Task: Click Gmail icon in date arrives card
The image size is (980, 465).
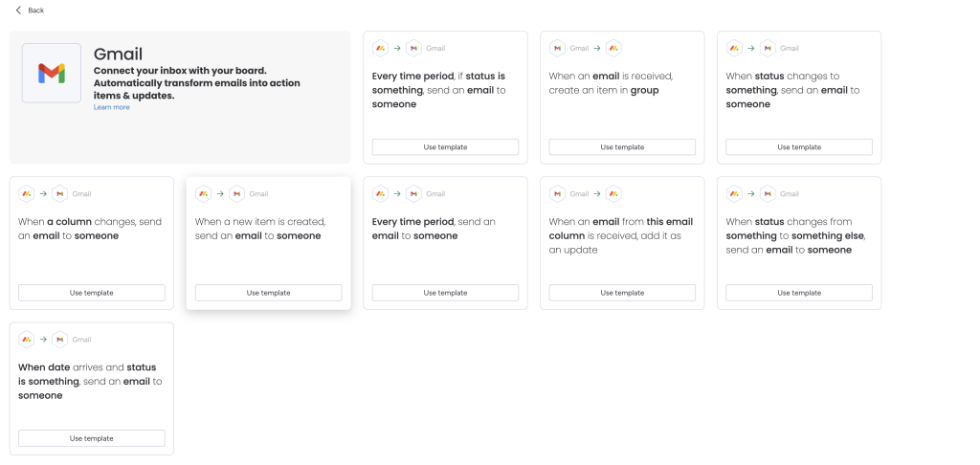Action: coord(60,340)
